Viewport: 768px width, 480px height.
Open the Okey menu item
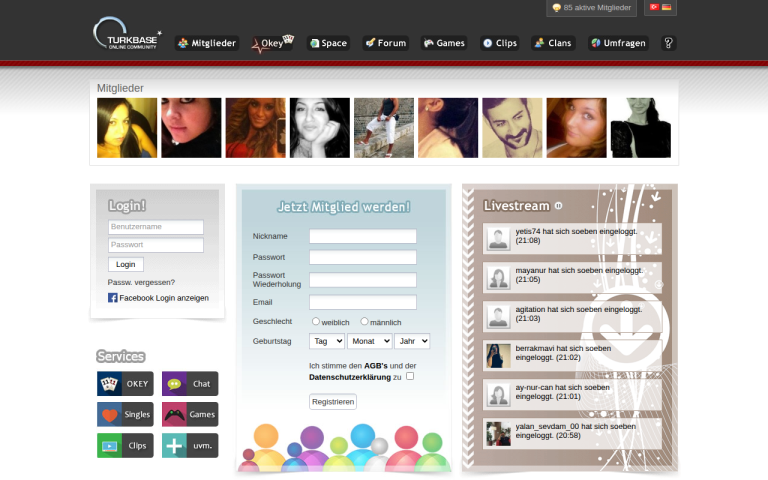coord(272,43)
